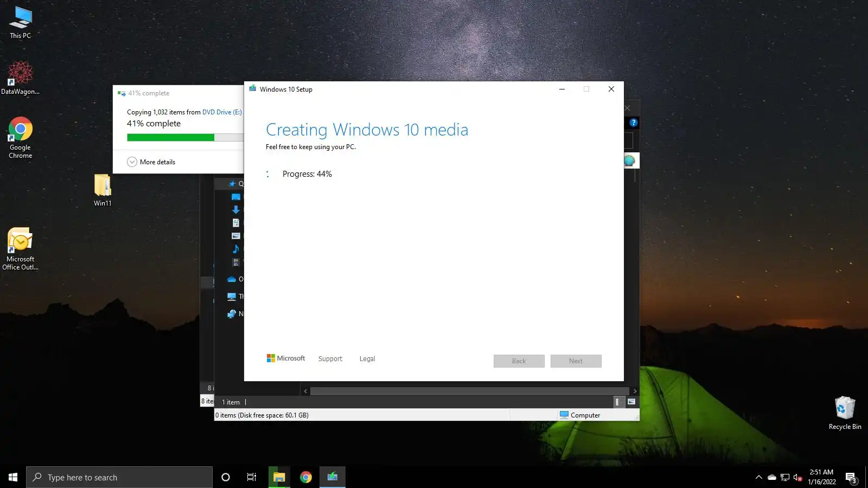Select the Desktop icon in Explorer sidebar
Image resolution: width=868 pixels, height=488 pixels.
pyautogui.click(x=236, y=197)
